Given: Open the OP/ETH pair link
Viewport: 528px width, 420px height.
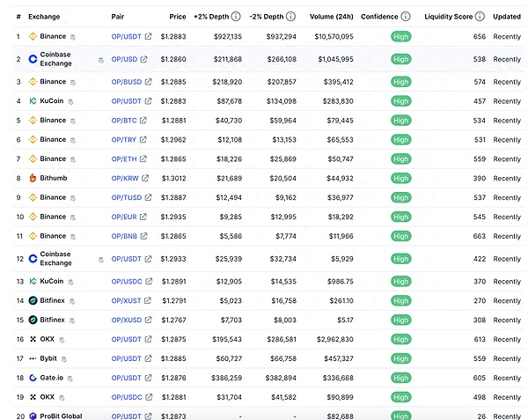Looking at the screenshot, I should pos(125,158).
